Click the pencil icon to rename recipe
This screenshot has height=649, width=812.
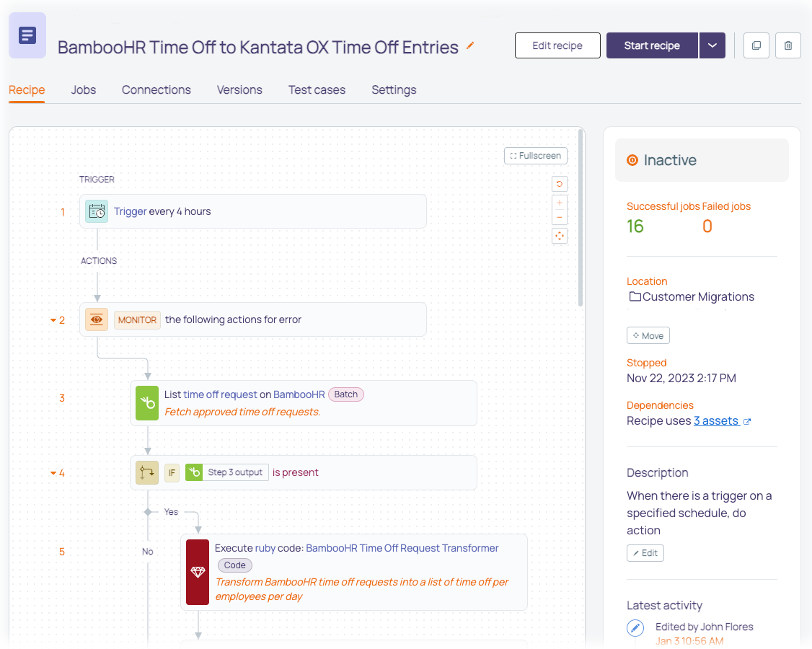coord(470,45)
